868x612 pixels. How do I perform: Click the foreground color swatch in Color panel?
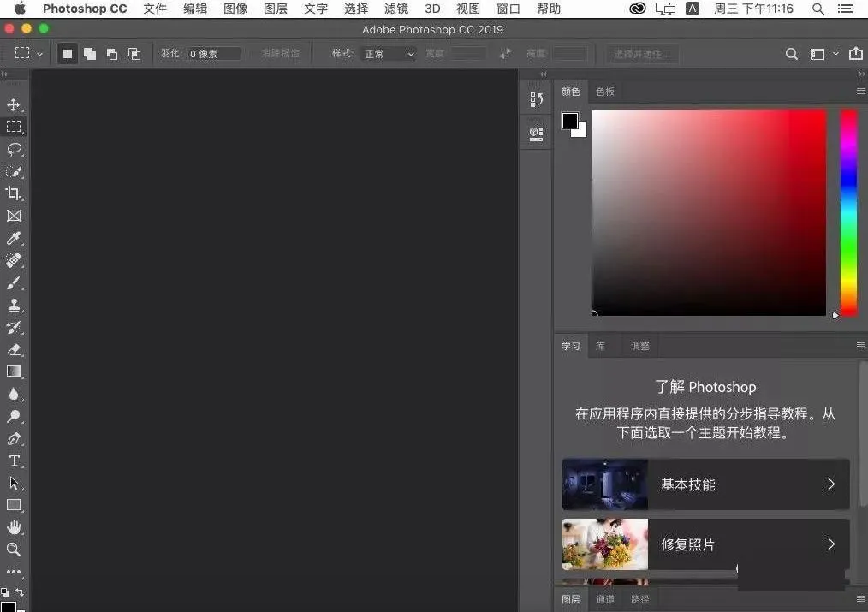569,120
